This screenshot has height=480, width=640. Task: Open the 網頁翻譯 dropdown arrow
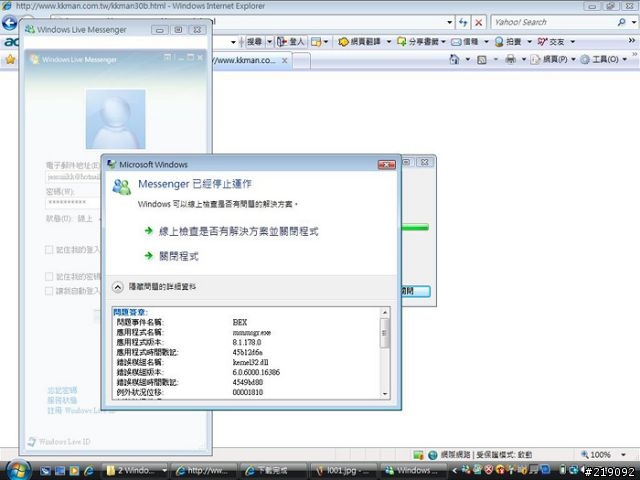[x=389, y=42]
